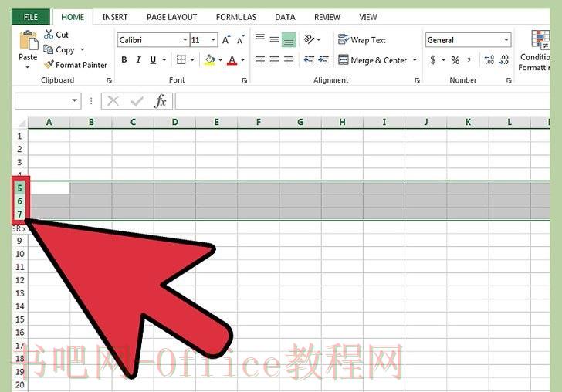The height and width of the screenshot is (392, 562).
Task: Expand the Borders options arrow
Action: pos(192,60)
